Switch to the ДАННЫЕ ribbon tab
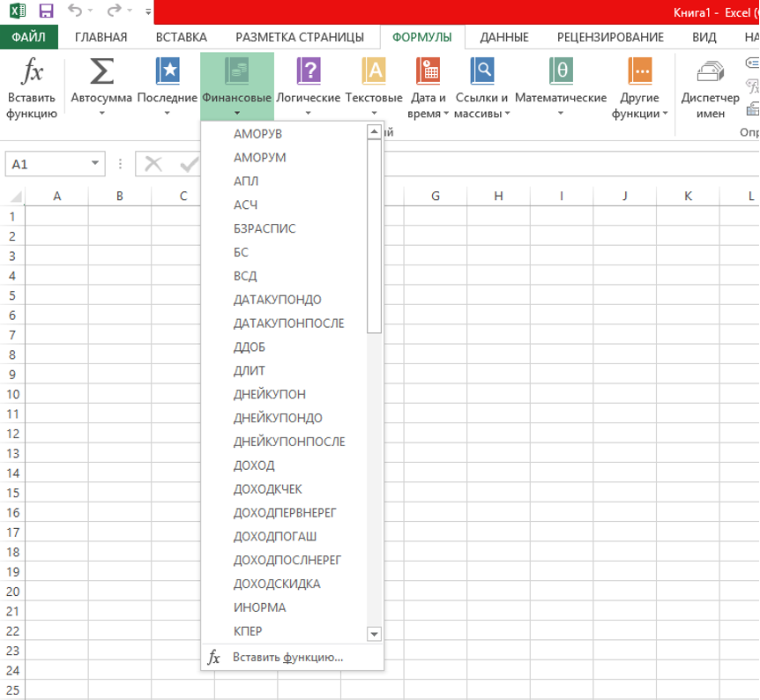Image resolution: width=760 pixels, height=700 pixels. (x=504, y=37)
